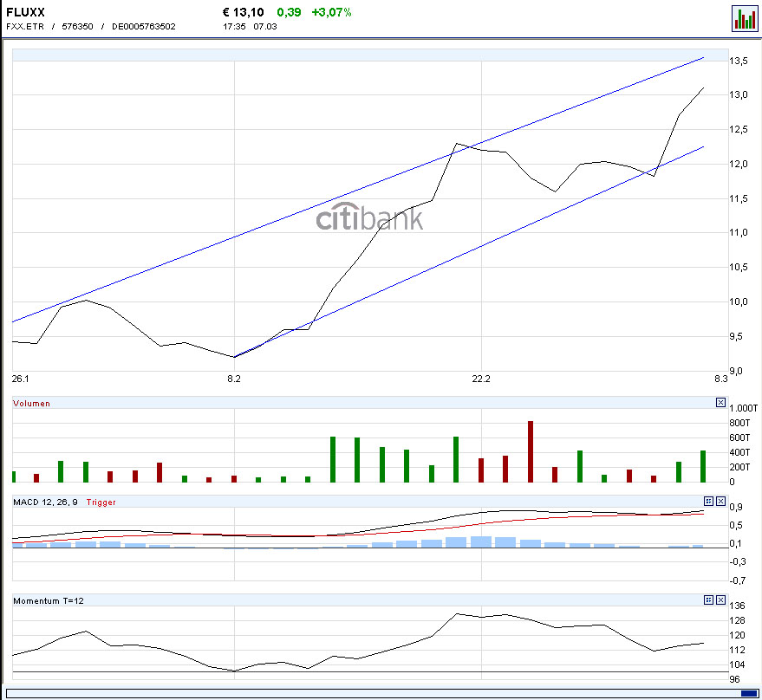
Task: Click the 13,0 price axis label
Action: [739, 94]
